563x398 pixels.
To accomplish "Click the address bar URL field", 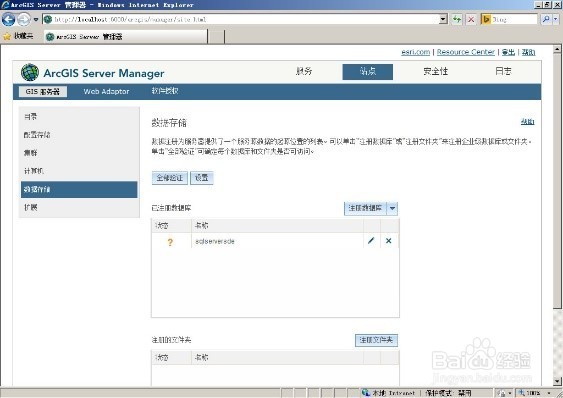I will (x=241, y=19).
